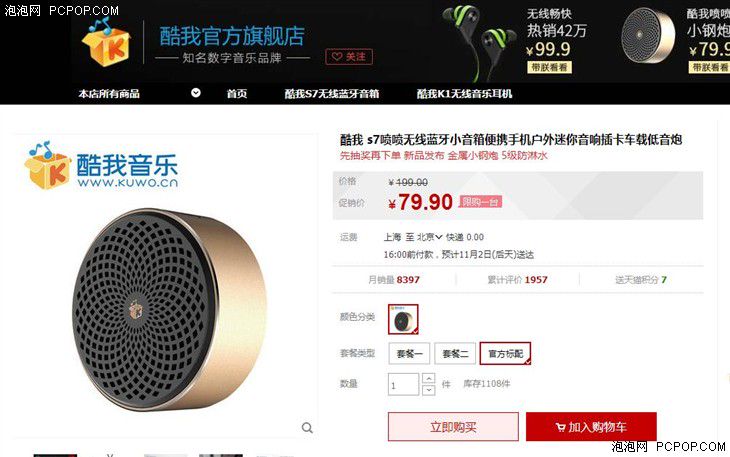Select the gold speaker color swatch
This screenshot has width=730, height=457.
coord(403,319)
